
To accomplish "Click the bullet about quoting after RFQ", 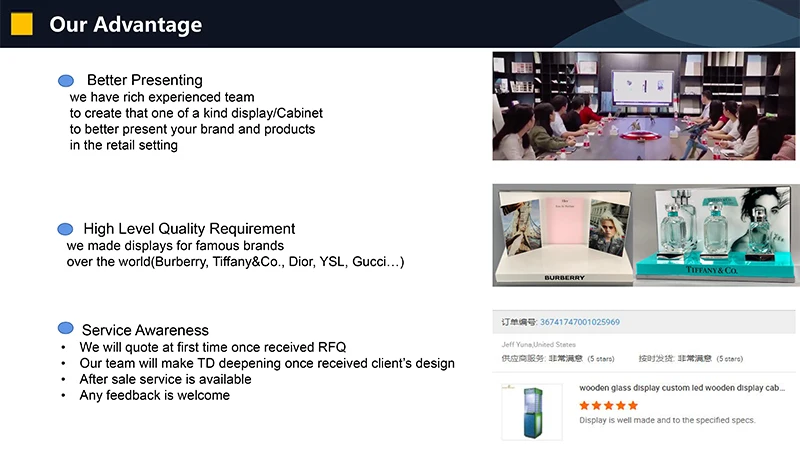I will [212, 347].
